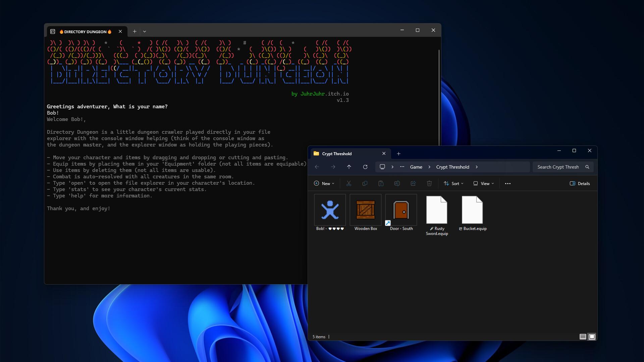Click the Door - South shortcut
644x362 pixels.
(401, 209)
